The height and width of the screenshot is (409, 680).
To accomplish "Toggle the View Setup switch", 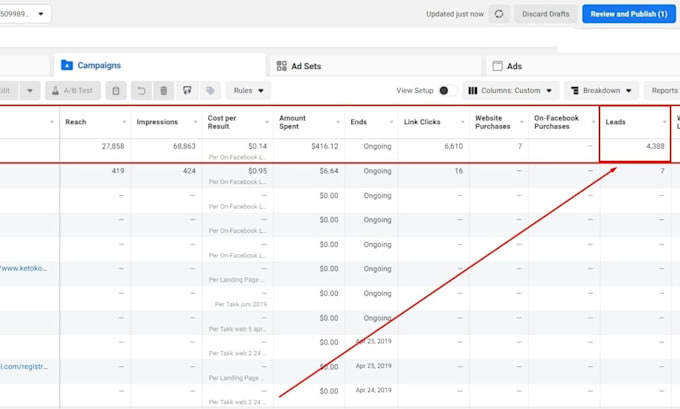I will (x=447, y=91).
